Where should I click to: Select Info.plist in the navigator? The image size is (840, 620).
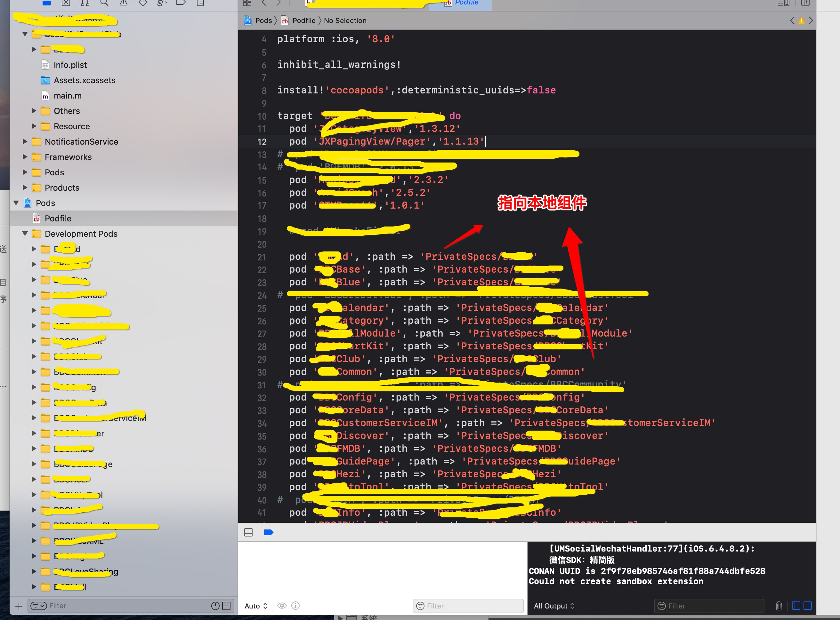pyautogui.click(x=70, y=65)
